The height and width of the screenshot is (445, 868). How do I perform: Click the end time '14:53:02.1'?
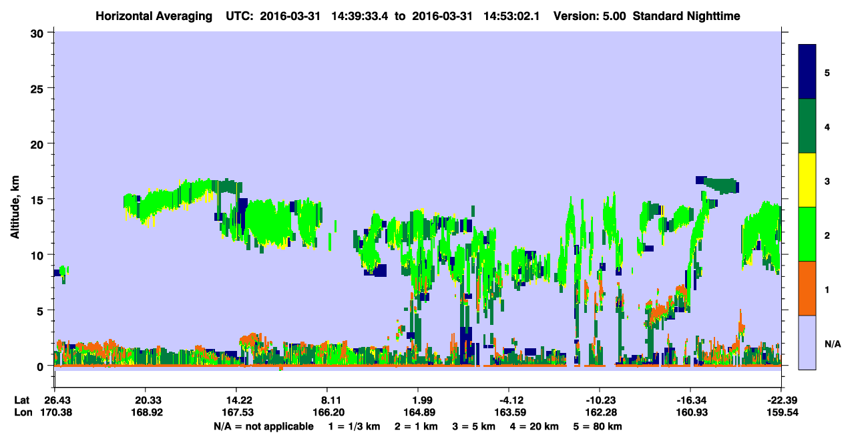[x=510, y=15]
